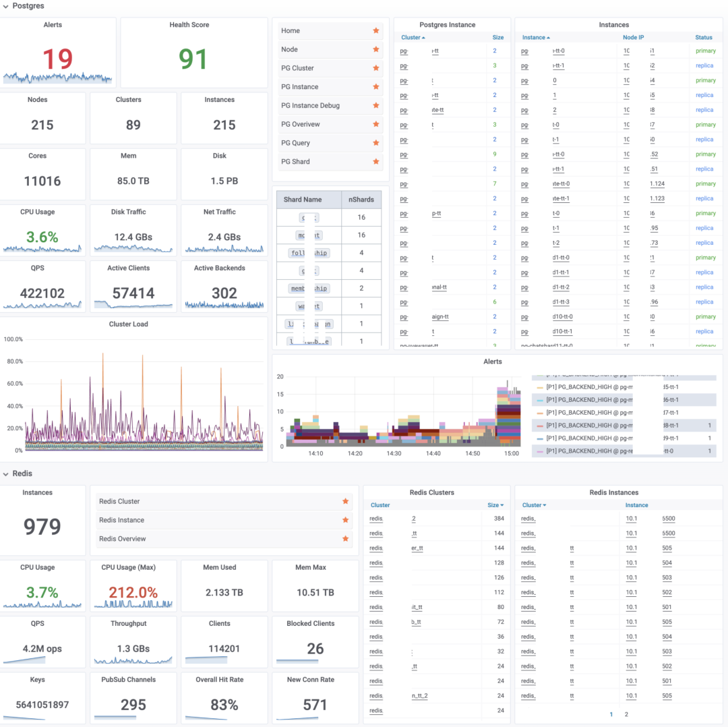Click the star icon next to PG Cluster

376,68
